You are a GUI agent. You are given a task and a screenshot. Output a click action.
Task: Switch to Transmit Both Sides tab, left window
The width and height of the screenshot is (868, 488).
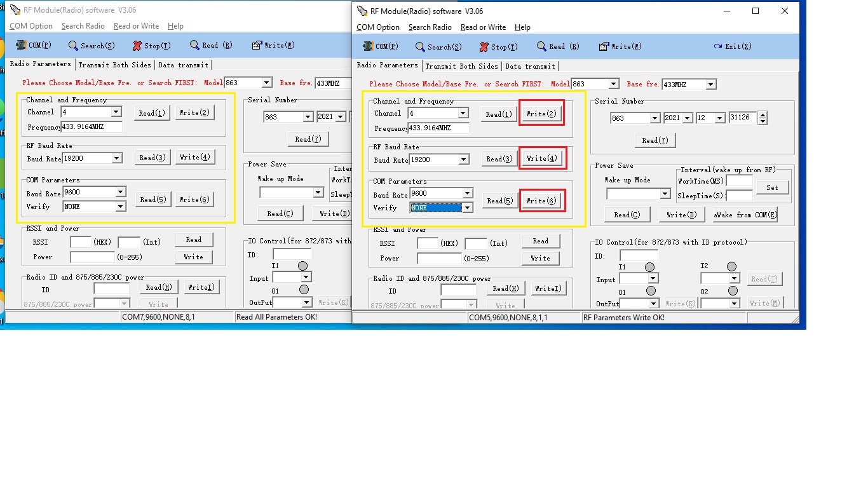click(x=114, y=65)
